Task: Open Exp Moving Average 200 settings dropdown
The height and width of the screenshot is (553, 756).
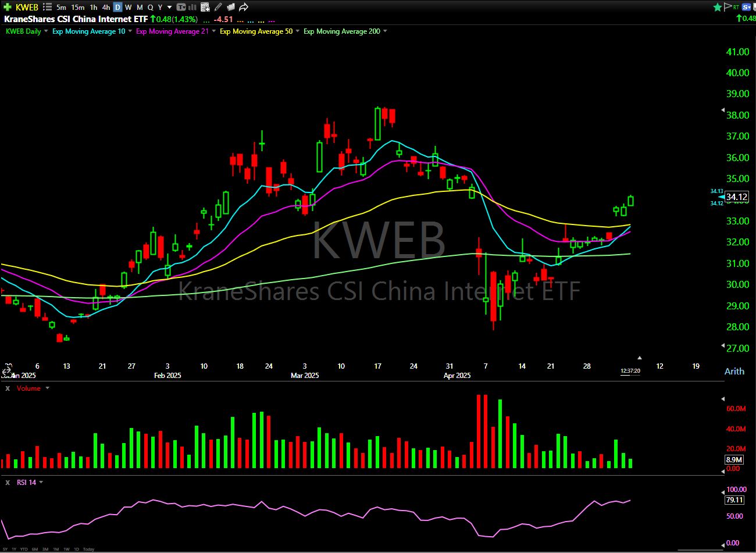Action: tap(385, 31)
